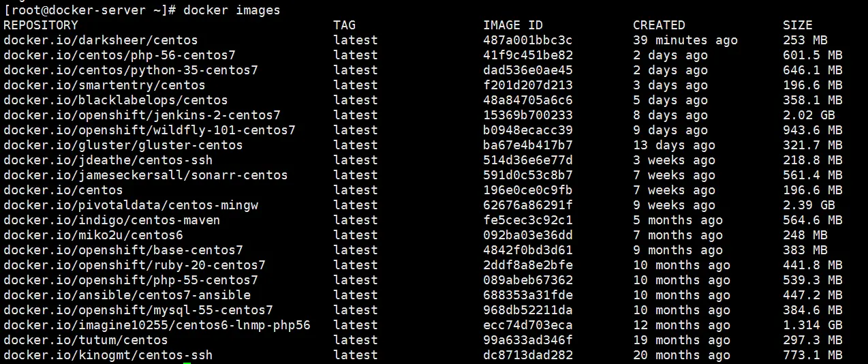Screen dimensions: 868x364
Task: Select docker.io/jameseckersall/sonarr-centos entry
Action: tap(146, 175)
